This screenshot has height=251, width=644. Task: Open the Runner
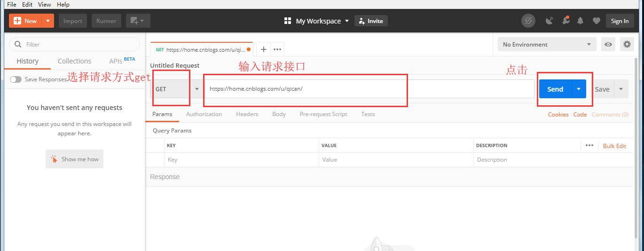tap(106, 21)
